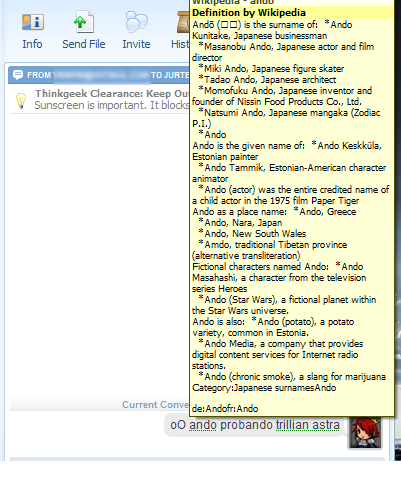401x480 pixels.
Task: Open the contact Info toolbar icon
Action: (33, 22)
